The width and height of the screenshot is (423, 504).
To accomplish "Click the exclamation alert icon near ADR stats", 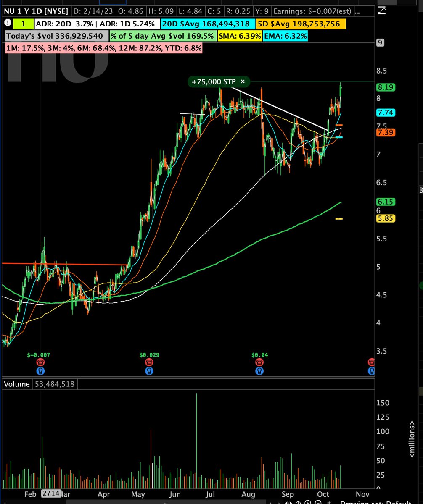I will coord(8,24).
